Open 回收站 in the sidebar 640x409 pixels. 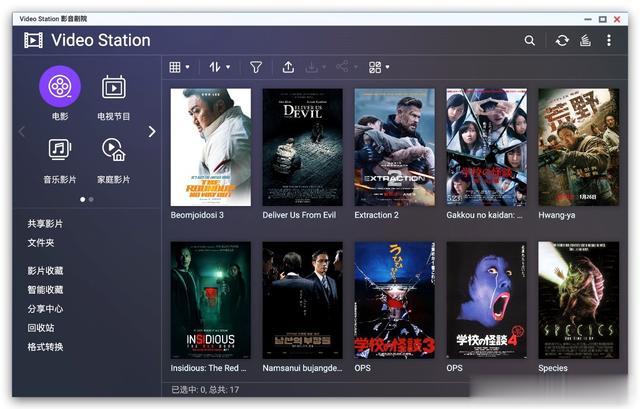point(41,328)
